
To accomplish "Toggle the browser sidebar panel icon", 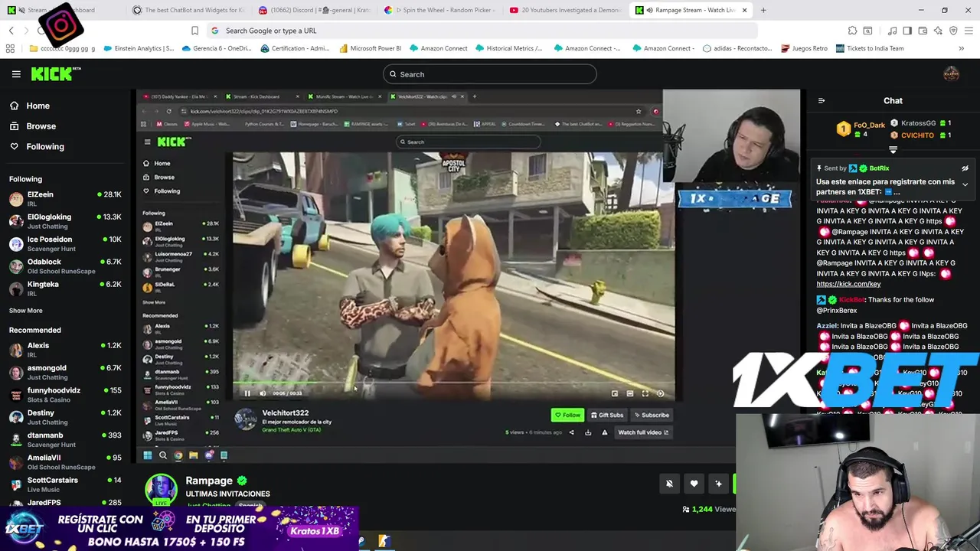I will pos(907,31).
